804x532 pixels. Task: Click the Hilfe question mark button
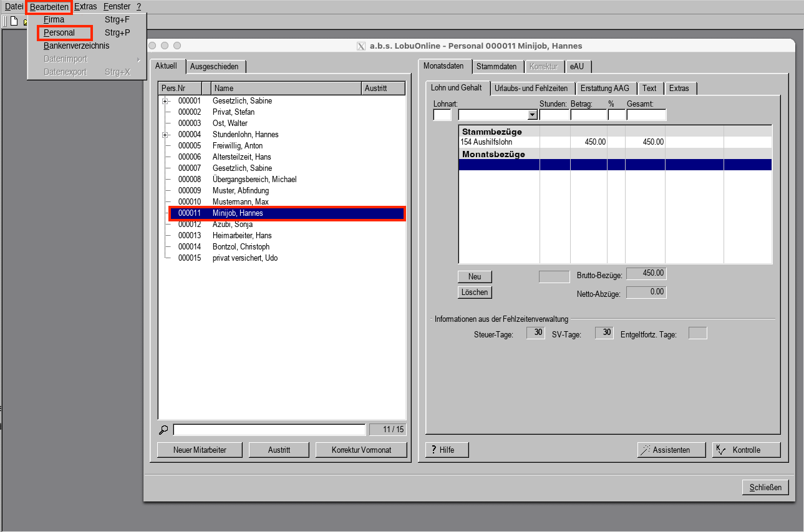click(447, 450)
